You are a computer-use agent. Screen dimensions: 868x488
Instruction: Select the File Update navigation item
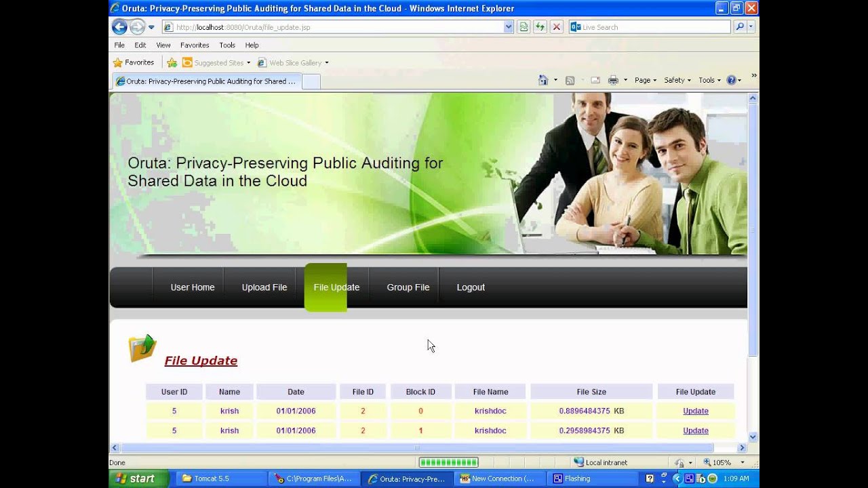tap(336, 287)
